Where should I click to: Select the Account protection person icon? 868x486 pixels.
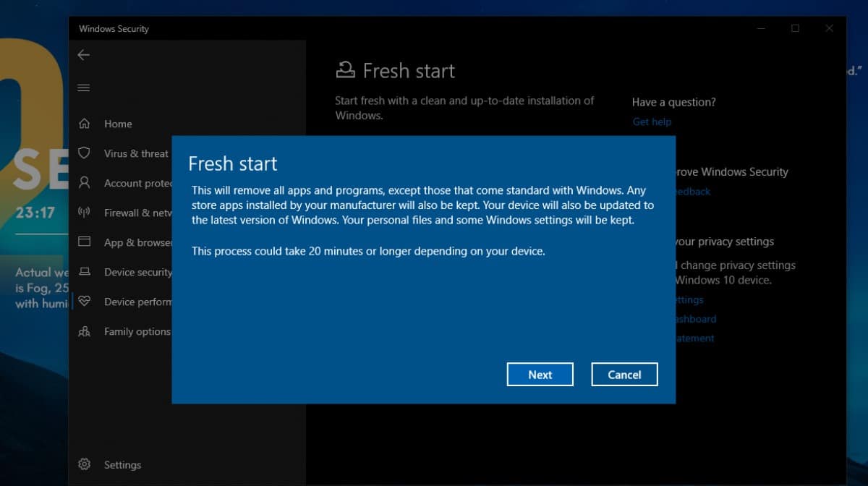click(83, 183)
